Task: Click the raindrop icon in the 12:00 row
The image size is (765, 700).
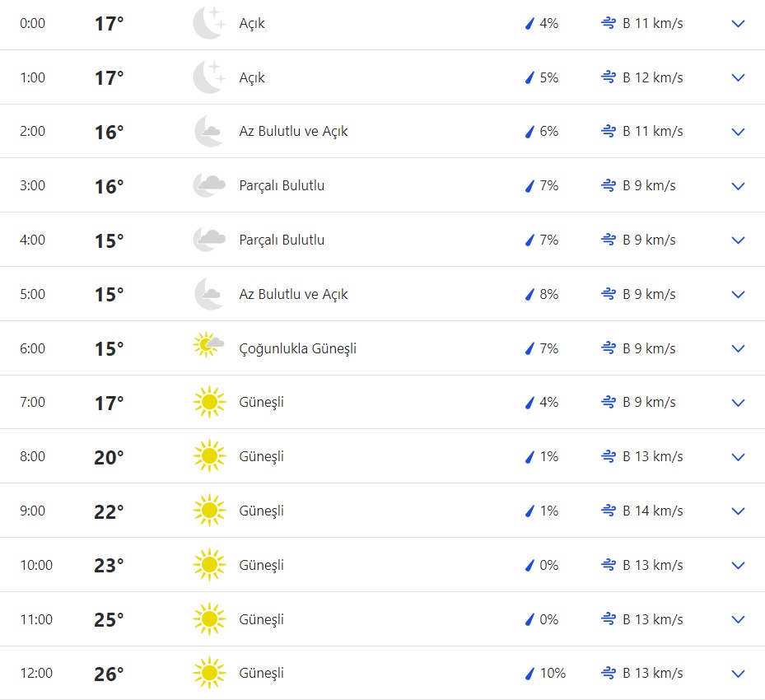Action: (529, 674)
